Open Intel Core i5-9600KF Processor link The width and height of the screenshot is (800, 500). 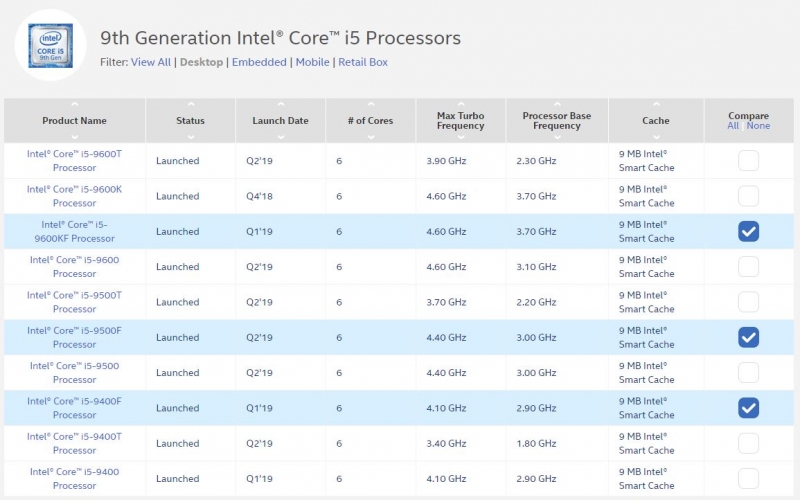click(74, 231)
